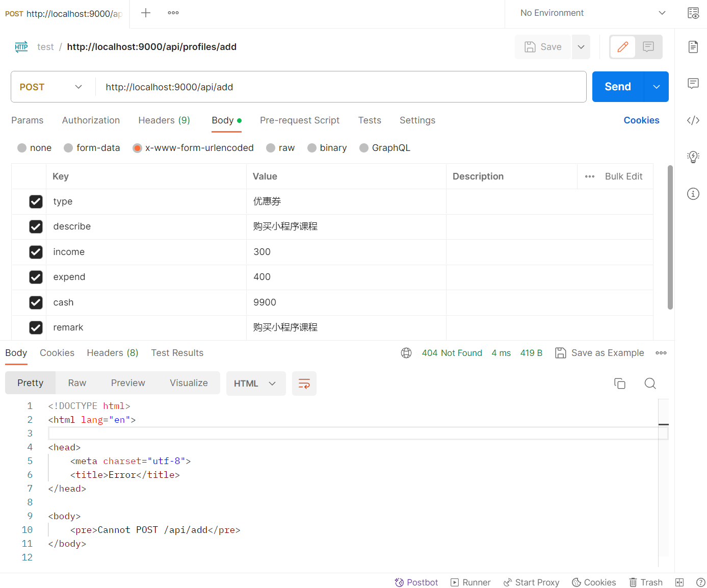Screen dimensions: 707x588
Task: Uncheck the 'type' key checkbox
Action: click(36, 201)
